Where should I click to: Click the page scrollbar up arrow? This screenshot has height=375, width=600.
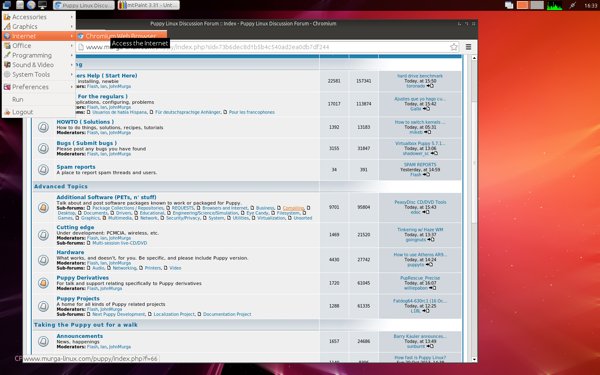click(x=474, y=58)
